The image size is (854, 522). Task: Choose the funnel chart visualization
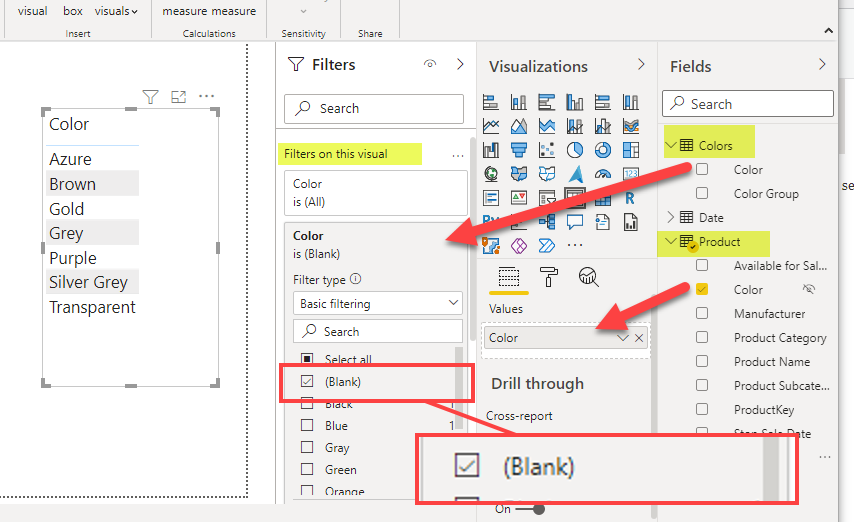pos(518,150)
